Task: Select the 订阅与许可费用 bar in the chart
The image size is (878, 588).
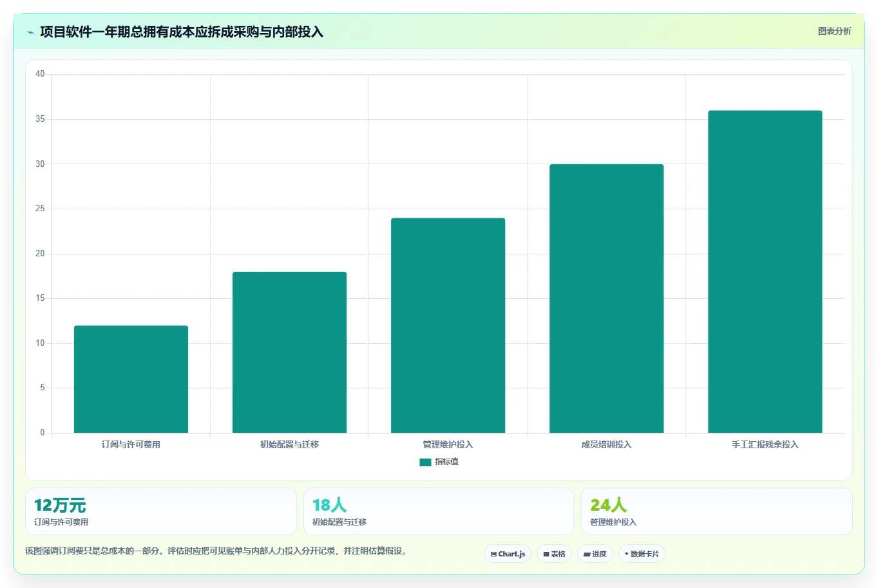Action: pos(131,379)
